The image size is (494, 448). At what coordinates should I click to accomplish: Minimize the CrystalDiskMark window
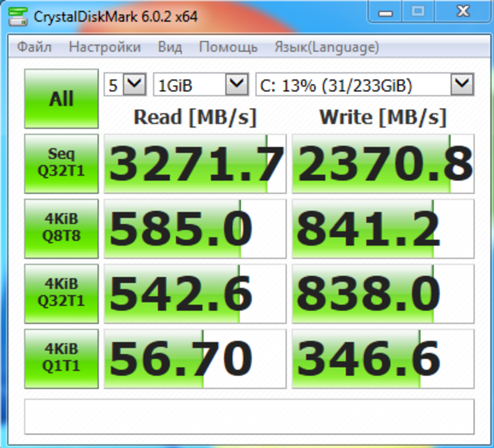(385, 11)
